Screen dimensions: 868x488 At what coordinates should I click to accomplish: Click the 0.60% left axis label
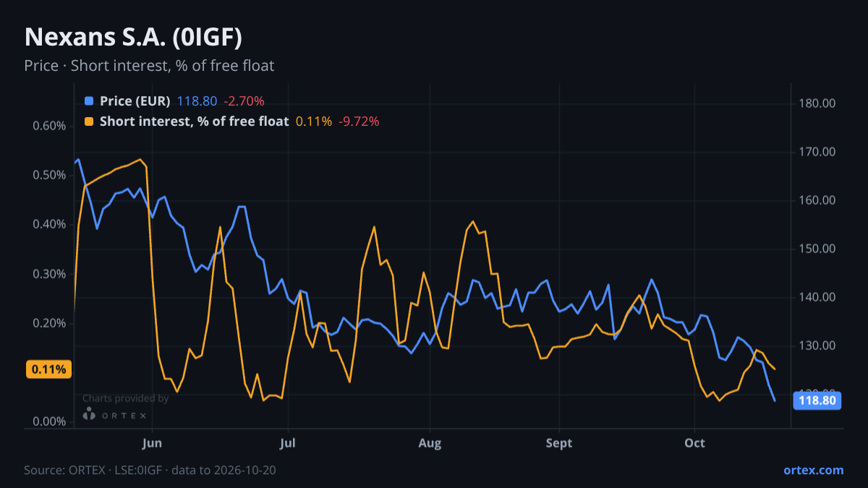49,126
